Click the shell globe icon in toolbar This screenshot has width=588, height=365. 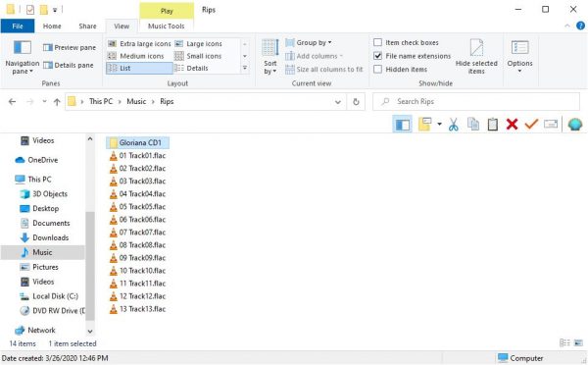pos(575,125)
